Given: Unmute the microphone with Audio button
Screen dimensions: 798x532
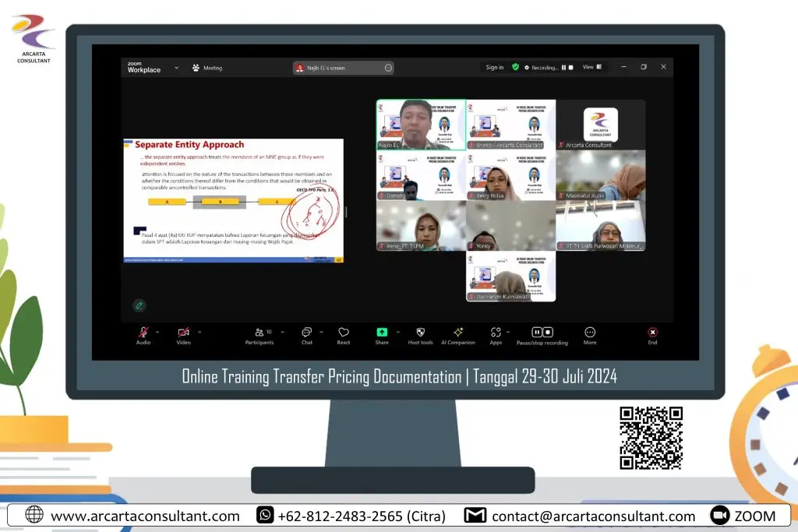Looking at the screenshot, I should point(143,333).
